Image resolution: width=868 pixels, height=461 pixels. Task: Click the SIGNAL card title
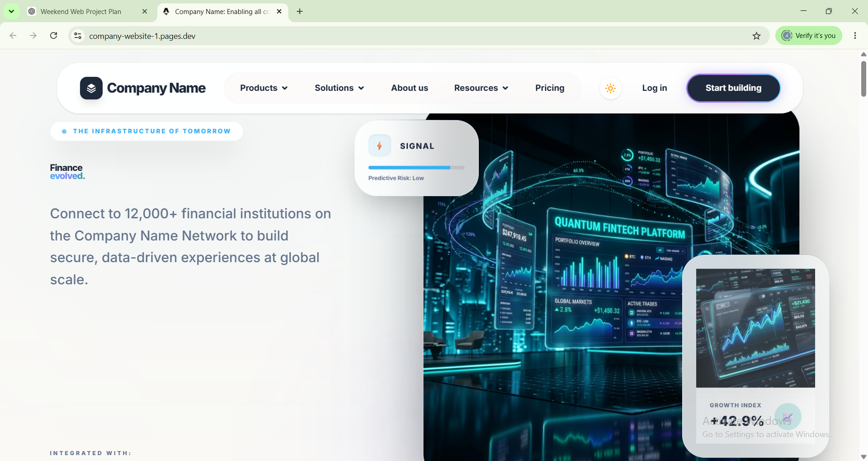[x=417, y=146]
